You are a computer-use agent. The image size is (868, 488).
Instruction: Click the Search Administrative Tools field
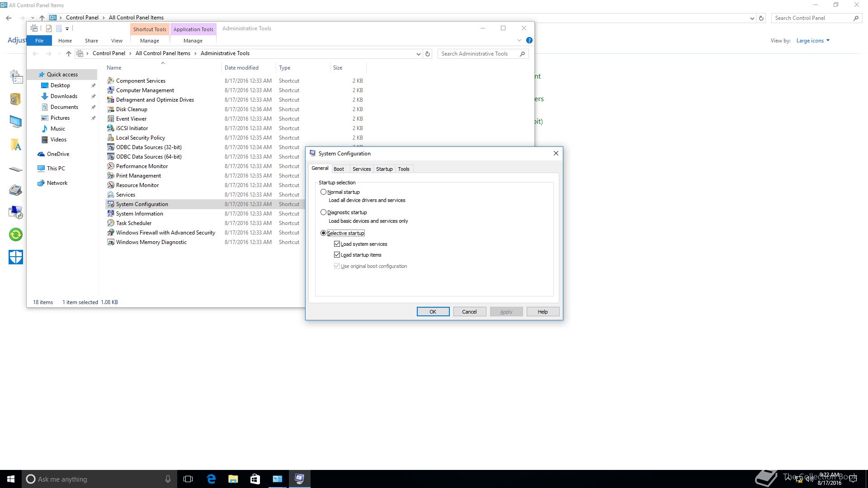[483, 54]
